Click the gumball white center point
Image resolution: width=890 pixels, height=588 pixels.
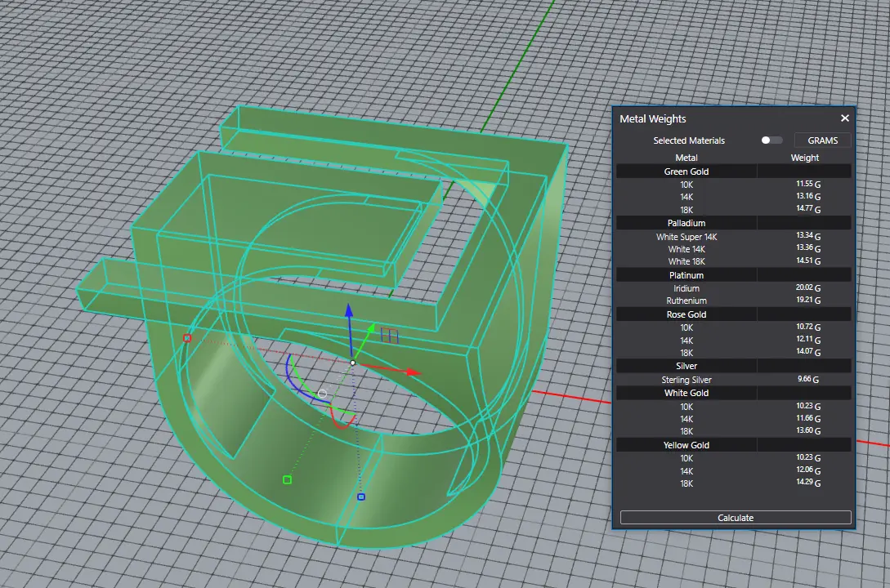pos(353,363)
